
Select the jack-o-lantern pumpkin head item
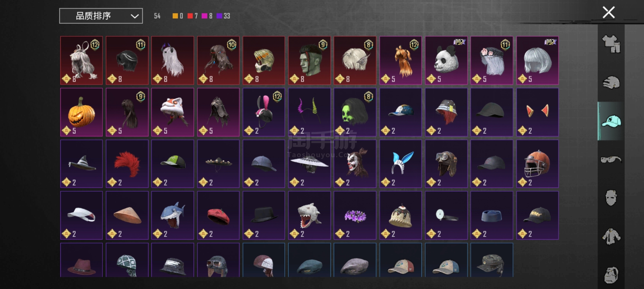[81, 112]
